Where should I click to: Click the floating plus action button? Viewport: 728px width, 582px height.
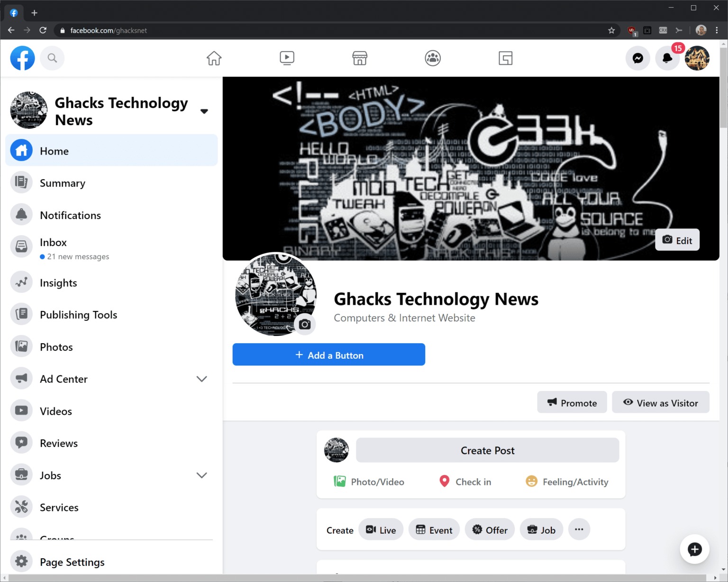pos(694,549)
